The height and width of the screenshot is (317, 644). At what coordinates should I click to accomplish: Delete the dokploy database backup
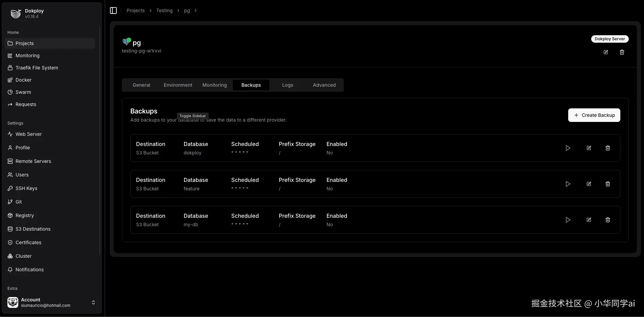pyautogui.click(x=608, y=148)
